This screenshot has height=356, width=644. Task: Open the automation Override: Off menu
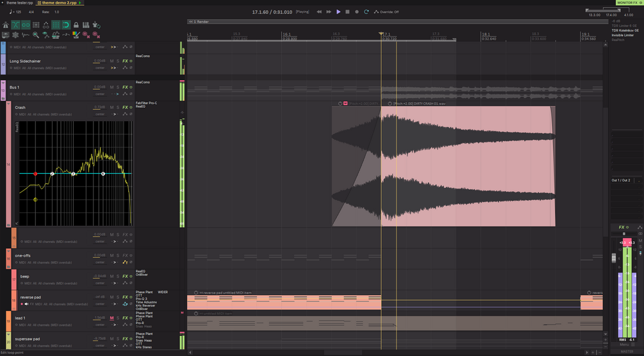pyautogui.click(x=386, y=12)
